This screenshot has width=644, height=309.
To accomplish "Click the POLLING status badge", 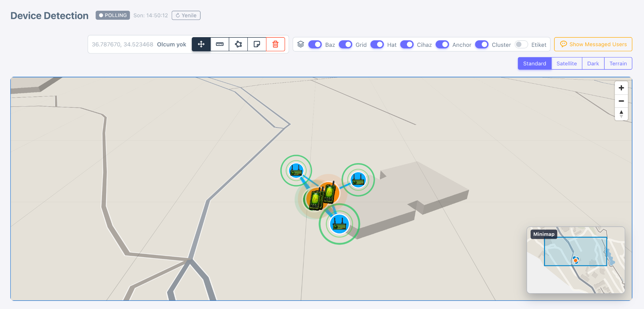I will 113,15.
